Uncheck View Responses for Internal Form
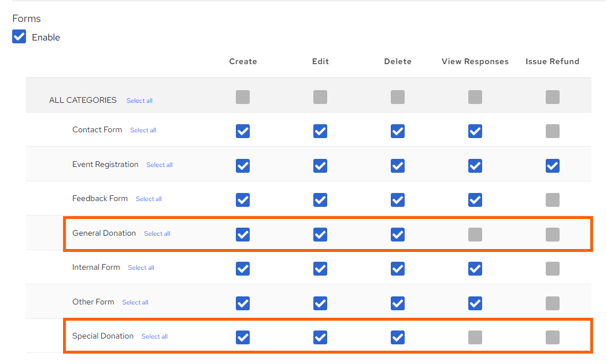Image resolution: width=607 pixels, height=364 pixels. pos(475,269)
